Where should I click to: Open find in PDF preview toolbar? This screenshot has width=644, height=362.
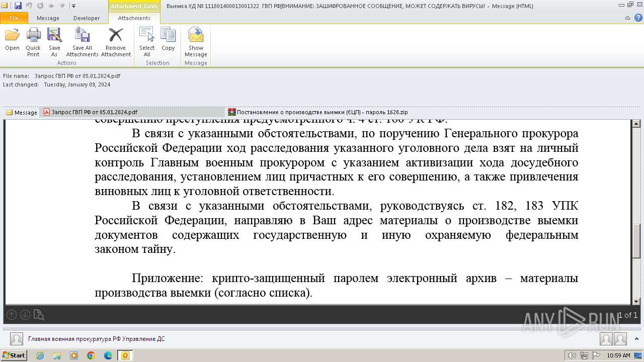click(39, 315)
